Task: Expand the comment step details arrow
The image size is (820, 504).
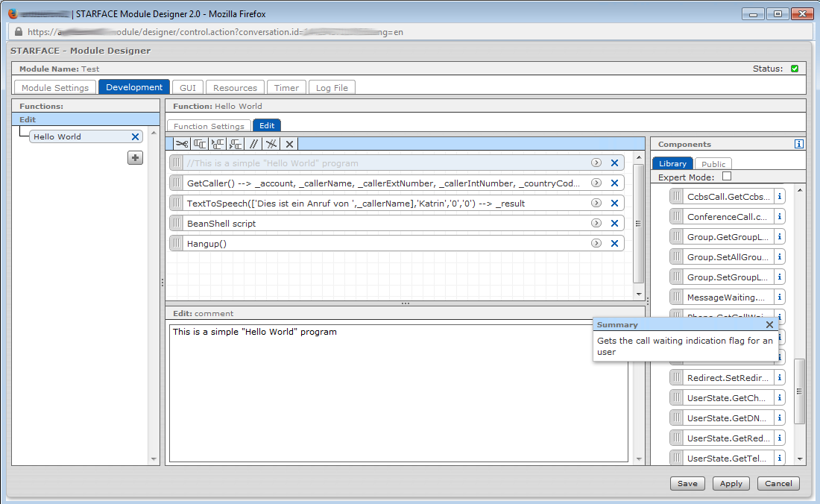Action: point(596,163)
